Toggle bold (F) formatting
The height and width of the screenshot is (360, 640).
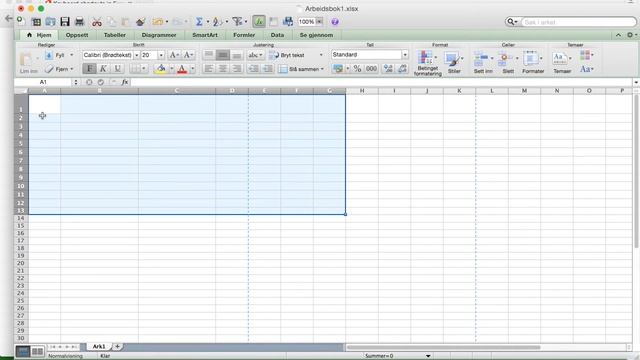(89, 69)
